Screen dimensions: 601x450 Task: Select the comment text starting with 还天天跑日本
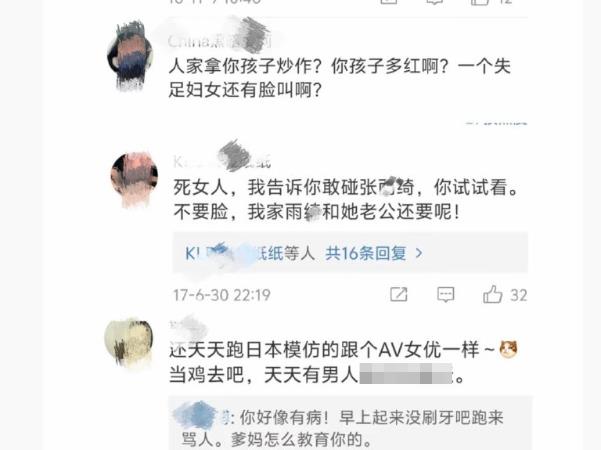tap(343, 362)
